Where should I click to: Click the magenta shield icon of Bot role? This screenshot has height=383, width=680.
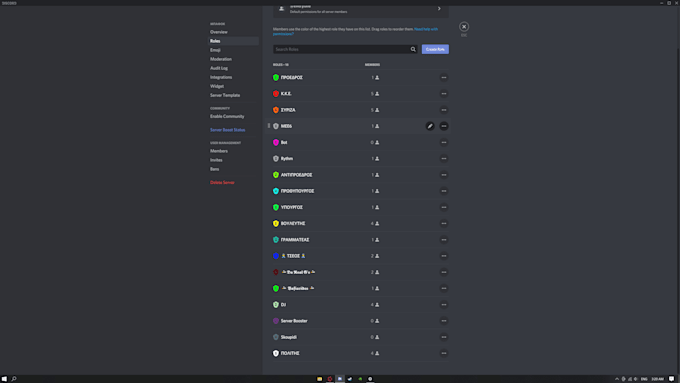tap(276, 142)
